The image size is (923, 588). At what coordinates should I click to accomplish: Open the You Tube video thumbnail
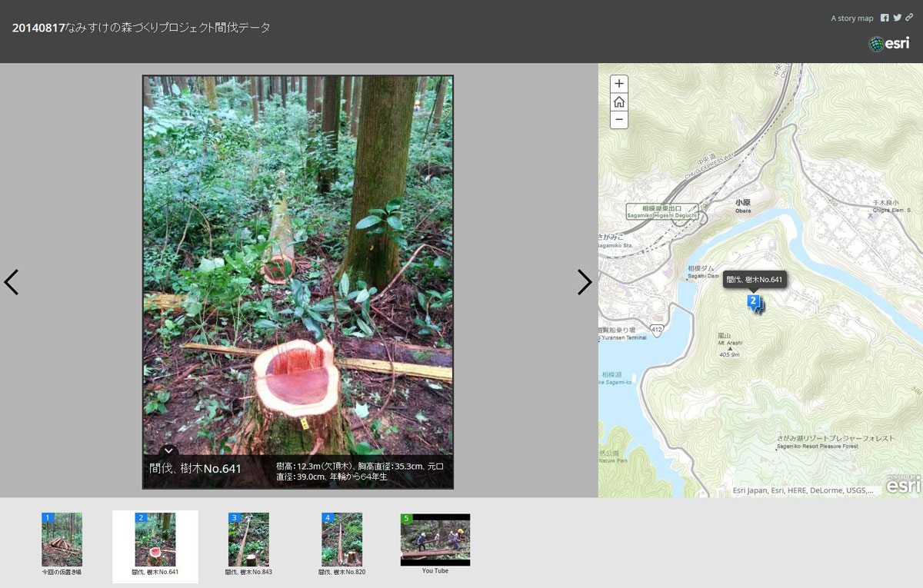[435, 540]
